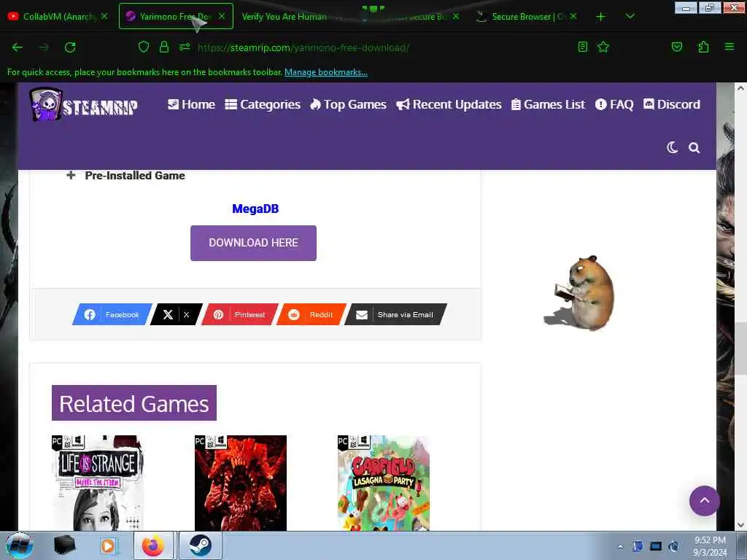Open the extensions puzzle icon

[703, 47]
